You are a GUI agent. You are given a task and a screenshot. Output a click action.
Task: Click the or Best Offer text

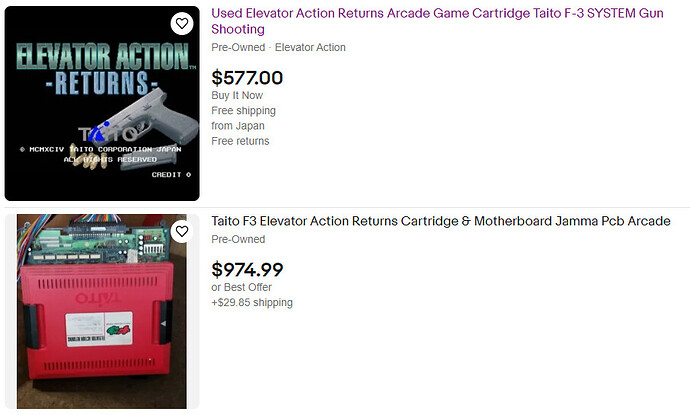point(241,287)
